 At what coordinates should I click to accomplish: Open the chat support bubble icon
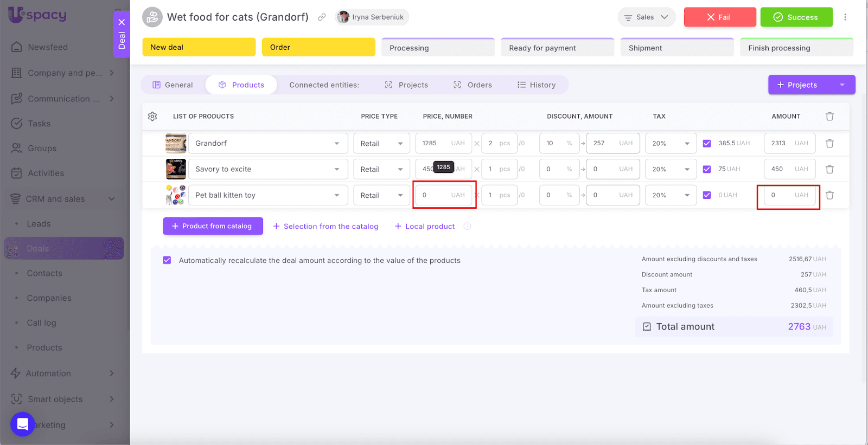click(x=23, y=424)
